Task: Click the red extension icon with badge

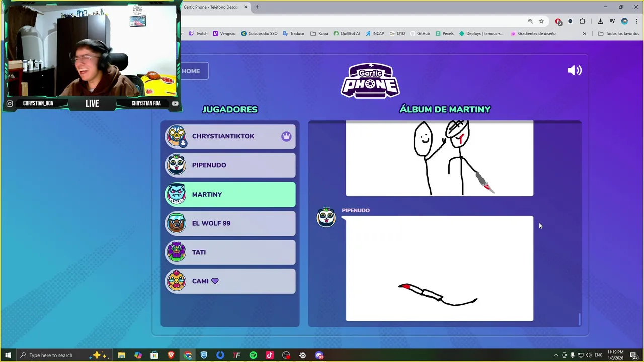Action: (x=558, y=21)
